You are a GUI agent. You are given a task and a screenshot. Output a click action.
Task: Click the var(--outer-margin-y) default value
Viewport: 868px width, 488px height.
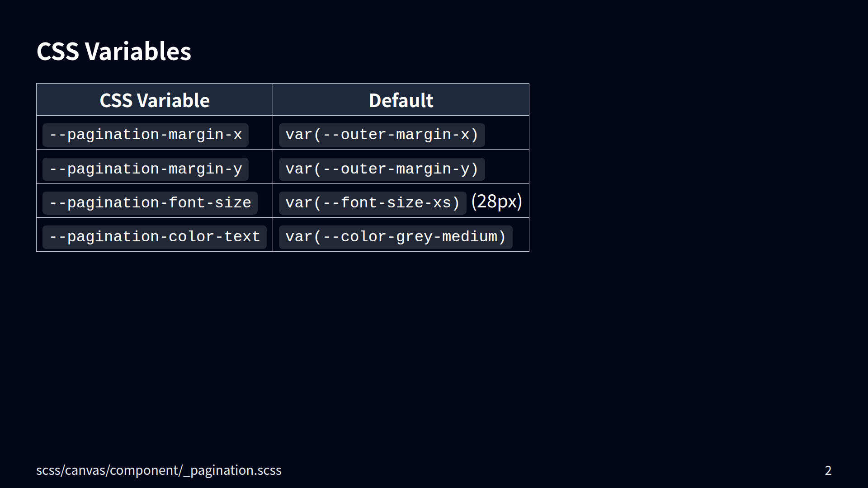pos(382,169)
